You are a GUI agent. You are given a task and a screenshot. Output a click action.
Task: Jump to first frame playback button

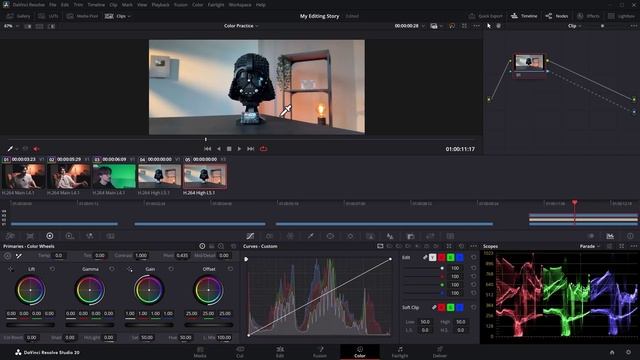tap(207, 149)
